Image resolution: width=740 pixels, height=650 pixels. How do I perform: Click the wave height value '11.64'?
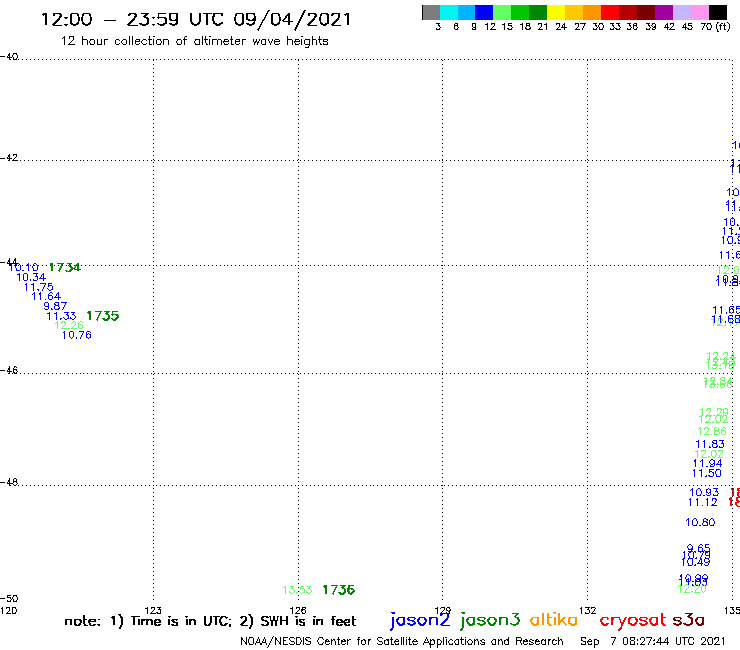(46, 296)
